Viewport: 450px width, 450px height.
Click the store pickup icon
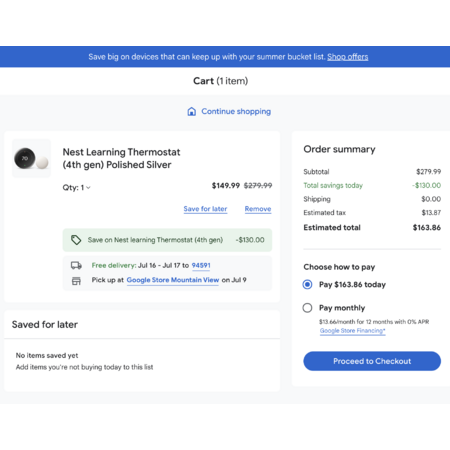click(x=76, y=281)
